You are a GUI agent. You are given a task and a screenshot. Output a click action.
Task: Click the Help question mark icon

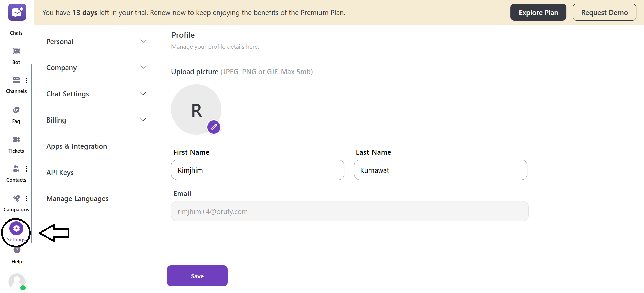coord(17,250)
